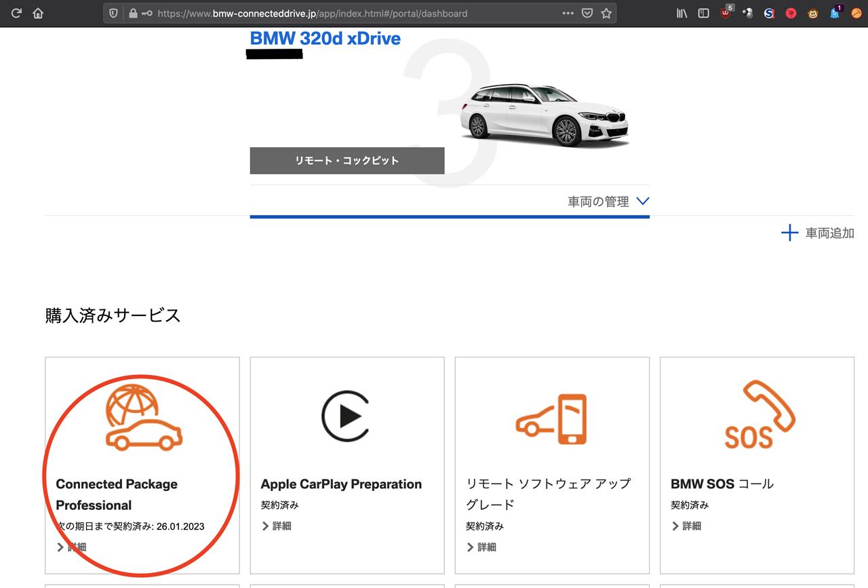The height and width of the screenshot is (588, 868).
Task: Open the Firefox library icon
Action: (x=682, y=13)
